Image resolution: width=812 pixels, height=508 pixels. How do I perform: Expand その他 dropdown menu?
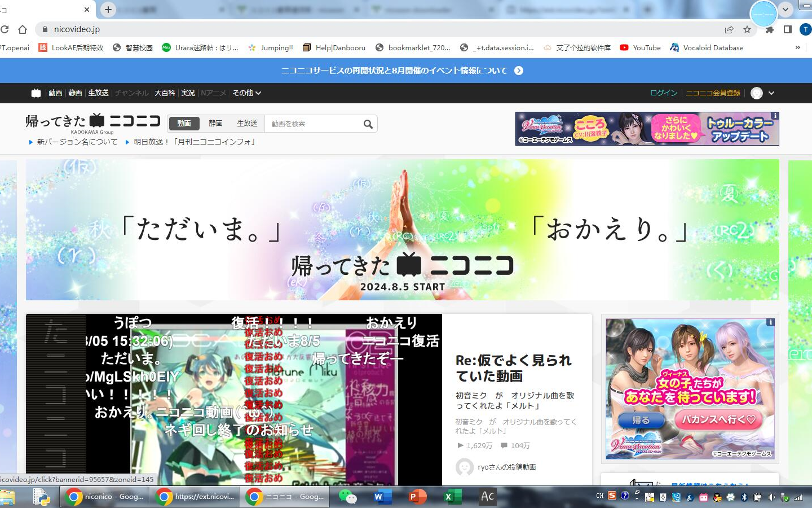coord(247,93)
